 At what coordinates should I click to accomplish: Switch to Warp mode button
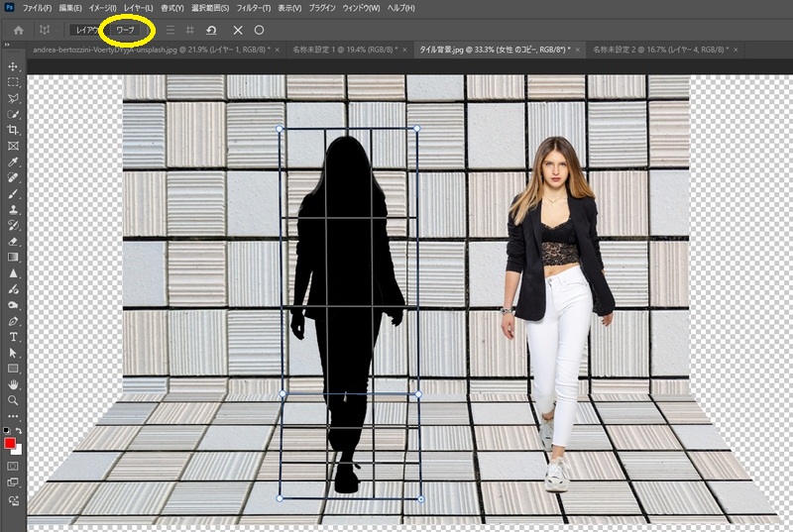(126, 30)
